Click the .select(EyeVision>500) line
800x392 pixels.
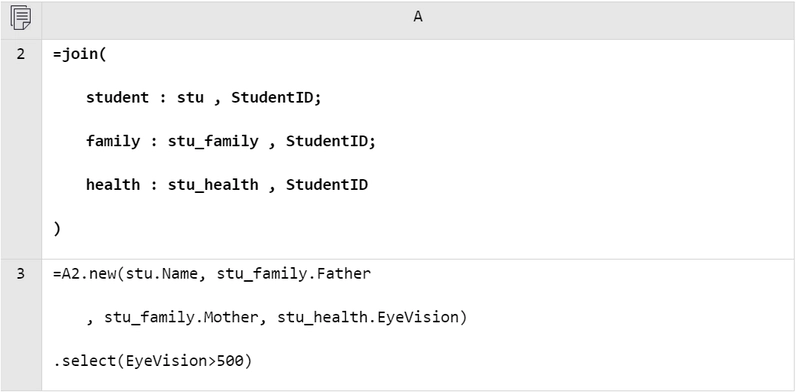(x=153, y=361)
